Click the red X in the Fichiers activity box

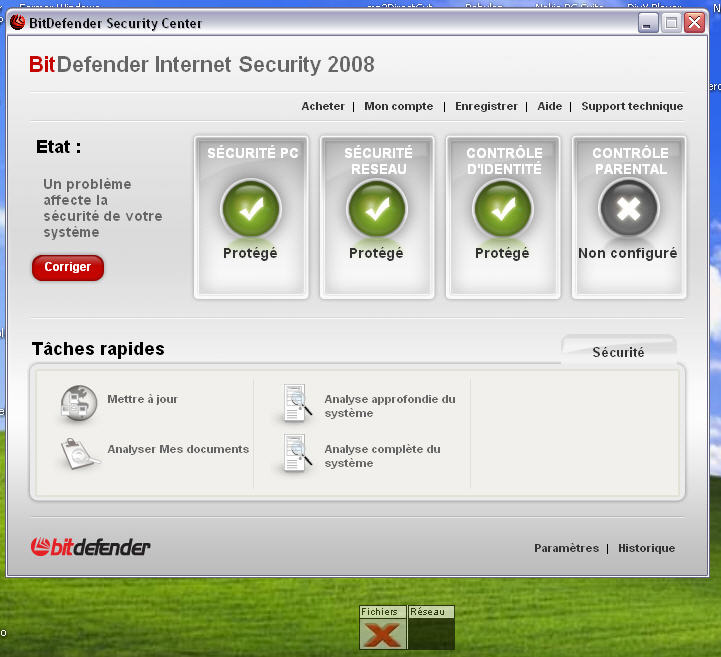click(383, 634)
